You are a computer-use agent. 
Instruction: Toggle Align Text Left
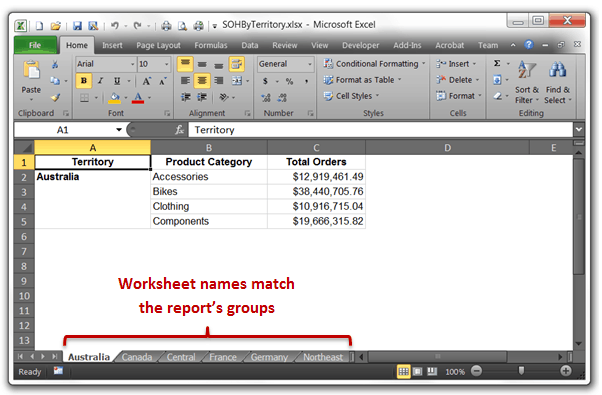coord(185,81)
